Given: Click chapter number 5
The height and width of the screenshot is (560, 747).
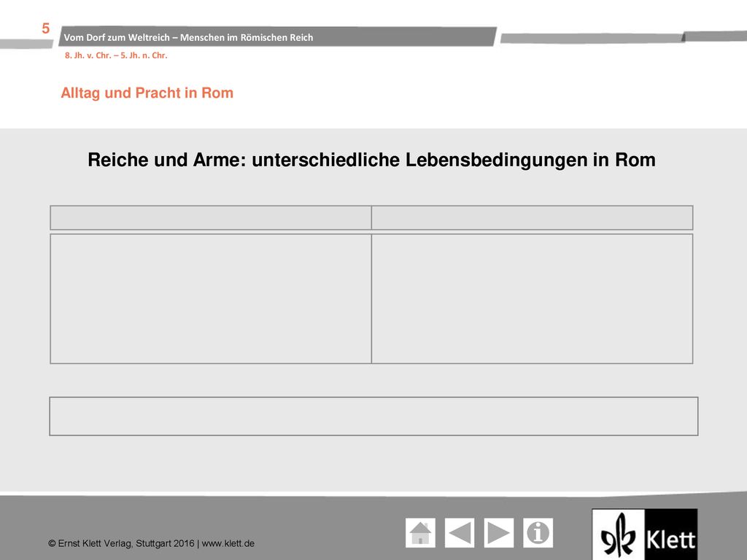Looking at the screenshot, I should [46, 28].
